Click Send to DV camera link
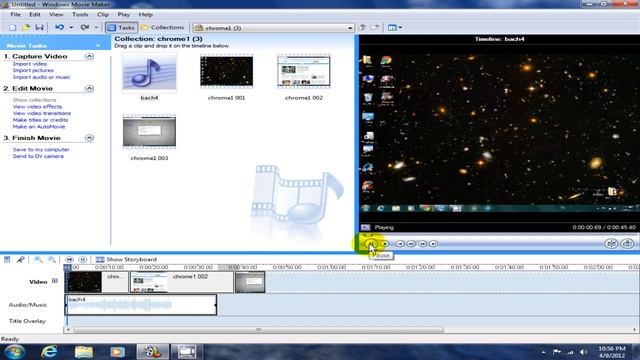The image size is (640, 360). click(x=38, y=156)
